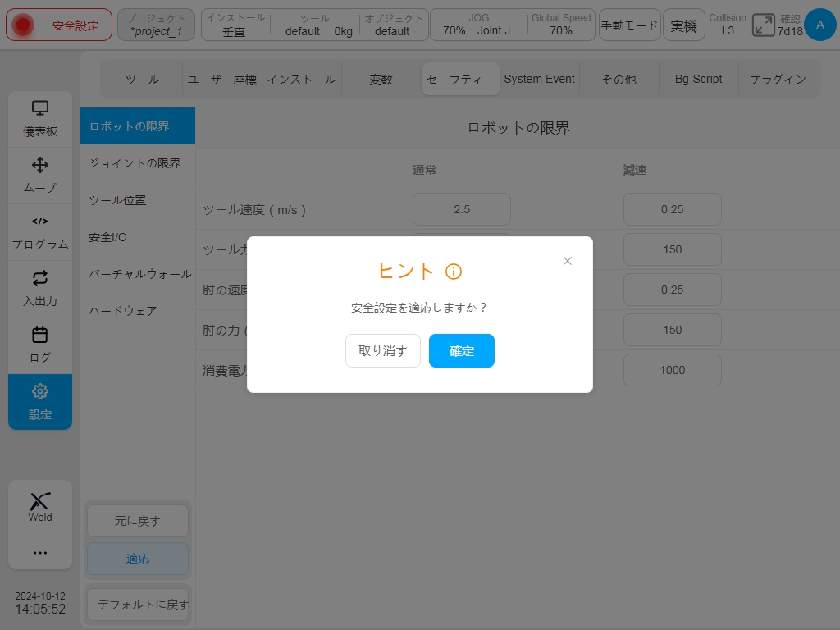Open the ツール default 0kg setting

315,25
